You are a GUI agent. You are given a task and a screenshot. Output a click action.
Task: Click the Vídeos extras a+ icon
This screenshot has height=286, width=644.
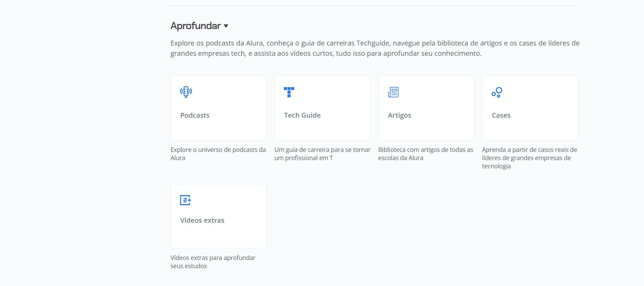coord(186,200)
